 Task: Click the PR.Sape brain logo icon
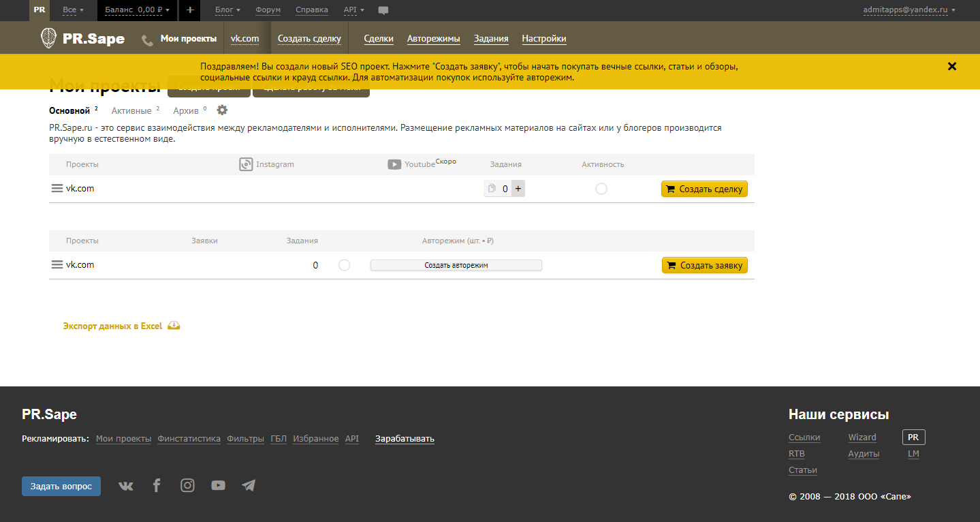[48, 38]
